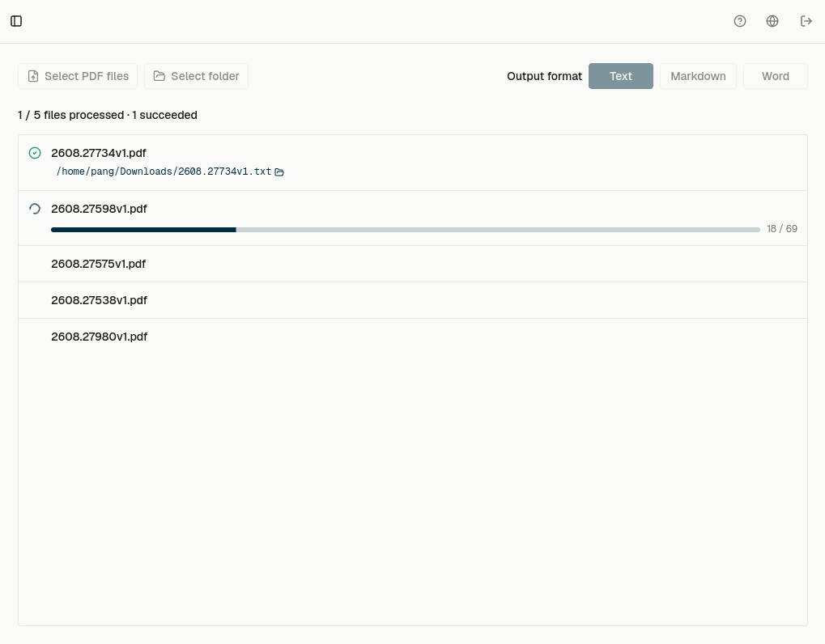The width and height of the screenshot is (825, 644).
Task: Open the help question mark icon
Action: click(740, 21)
